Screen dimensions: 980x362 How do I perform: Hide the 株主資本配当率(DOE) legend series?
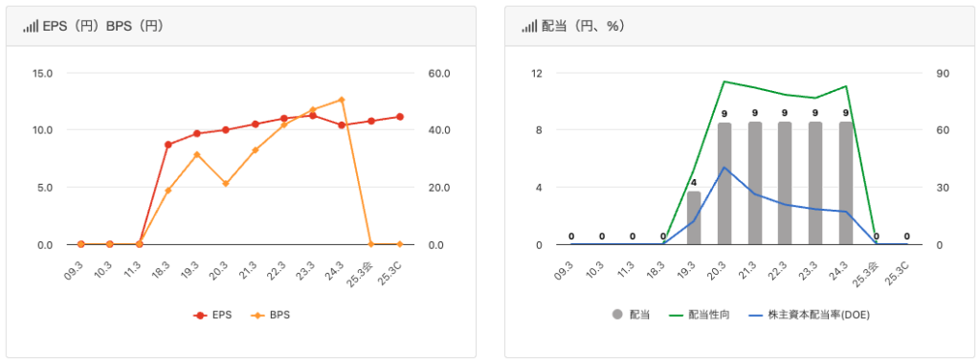809,315
